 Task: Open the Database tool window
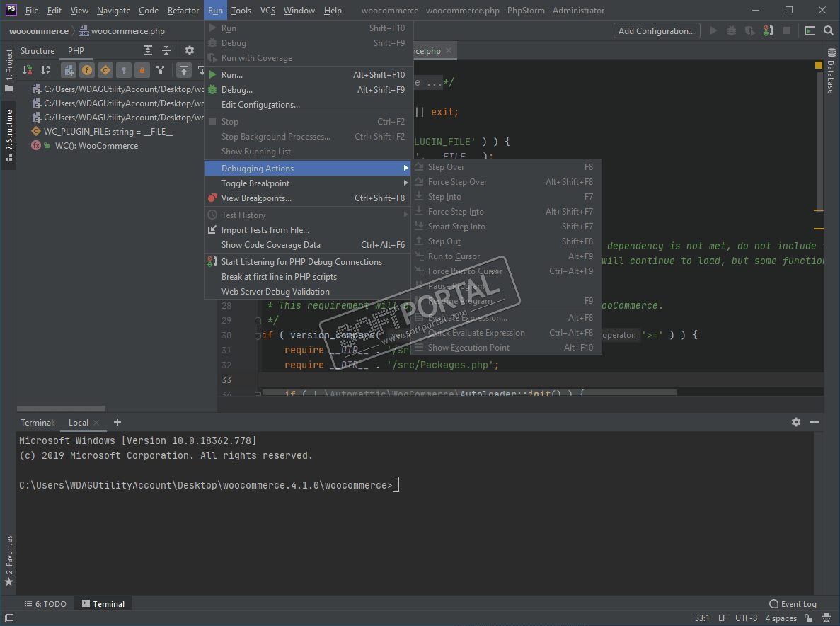(x=831, y=71)
